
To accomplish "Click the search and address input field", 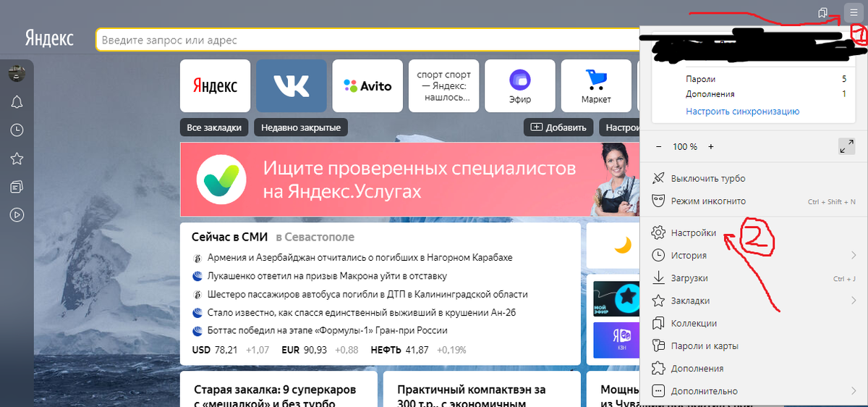I will (367, 40).
